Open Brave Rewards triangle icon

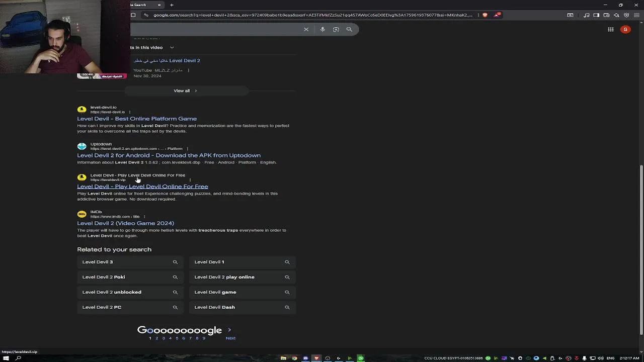pyautogui.click(x=497, y=15)
